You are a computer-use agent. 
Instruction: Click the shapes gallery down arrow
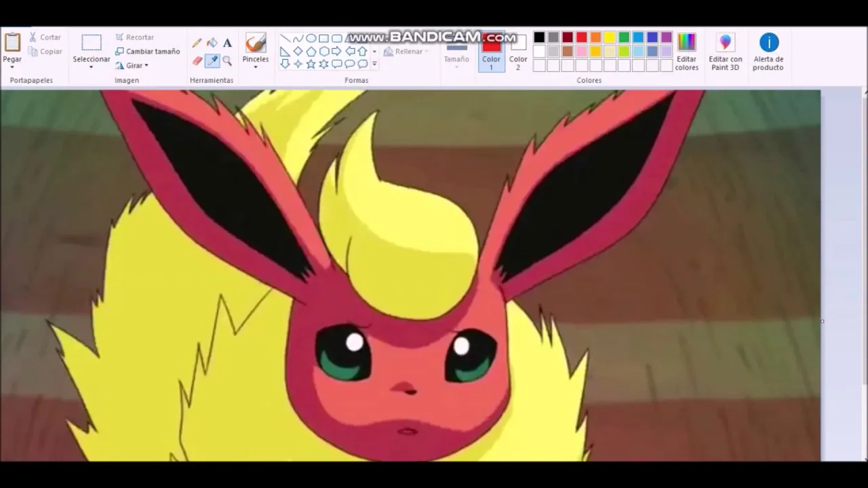click(x=374, y=51)
